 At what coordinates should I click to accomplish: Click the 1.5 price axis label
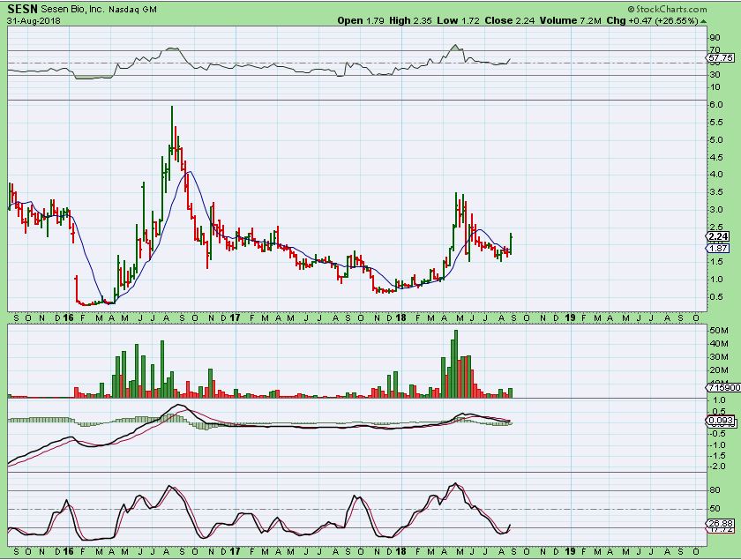tap(717, 261)
